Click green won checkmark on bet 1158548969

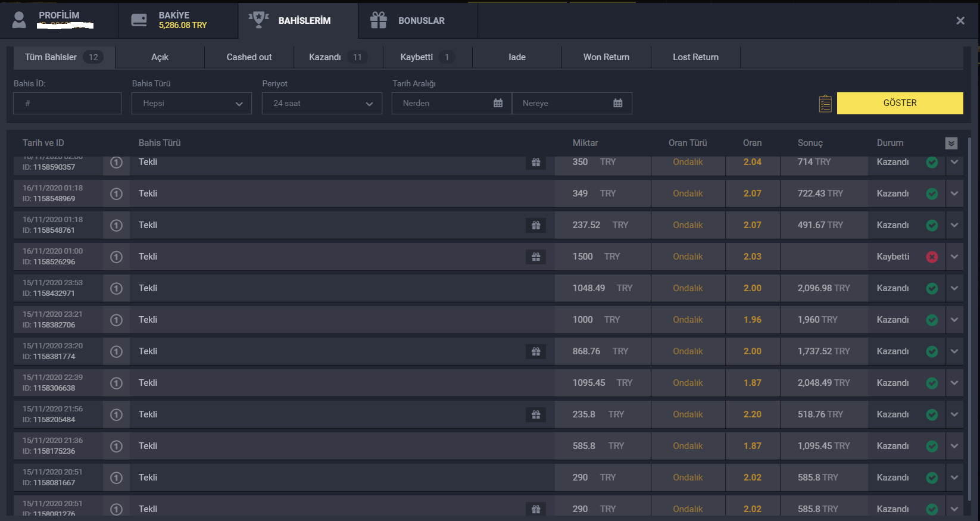[932, 194]
